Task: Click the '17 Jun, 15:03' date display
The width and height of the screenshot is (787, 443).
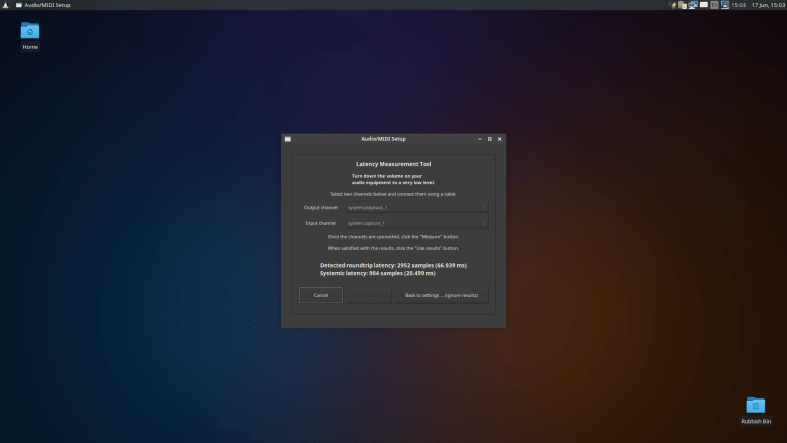Action: (x=768, y=5)
